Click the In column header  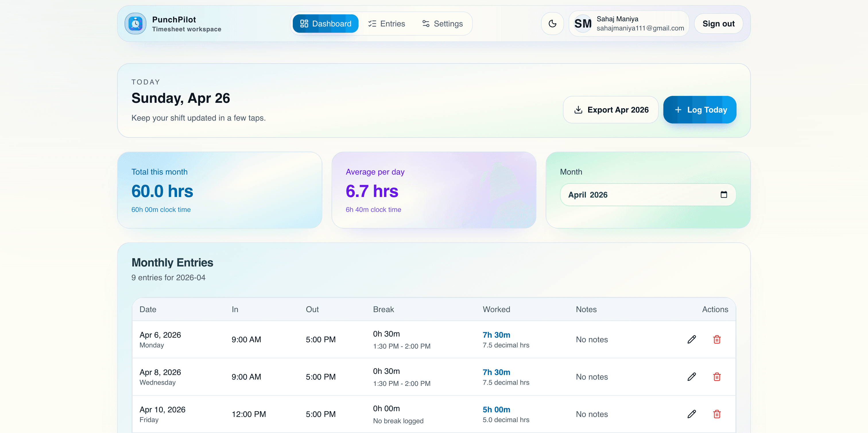[x=235, y=309]
